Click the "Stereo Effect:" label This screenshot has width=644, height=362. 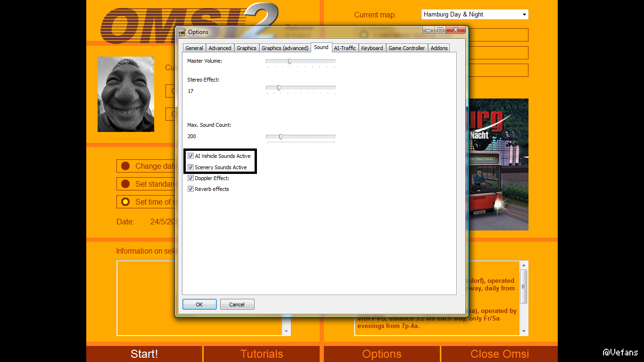pyautogui.click(x=203, y=80)
